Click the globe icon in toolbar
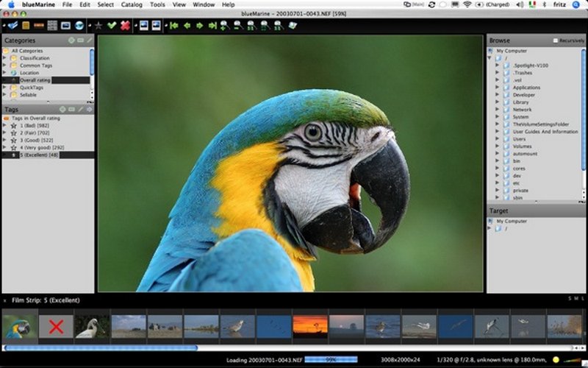 click(x=79, y=25)
